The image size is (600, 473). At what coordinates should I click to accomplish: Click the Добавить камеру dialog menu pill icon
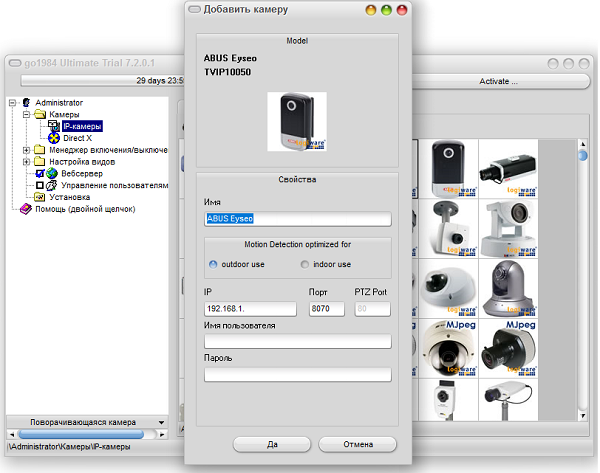pyautogui.click(x=194, y=9)
